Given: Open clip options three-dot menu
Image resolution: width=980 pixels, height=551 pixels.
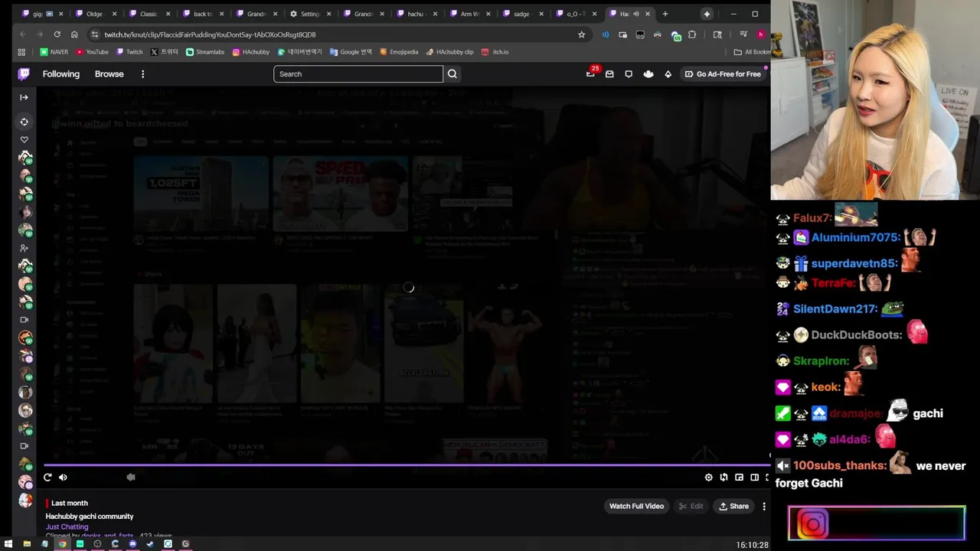Looking at the screenshot, I should (x=763, y=506).
